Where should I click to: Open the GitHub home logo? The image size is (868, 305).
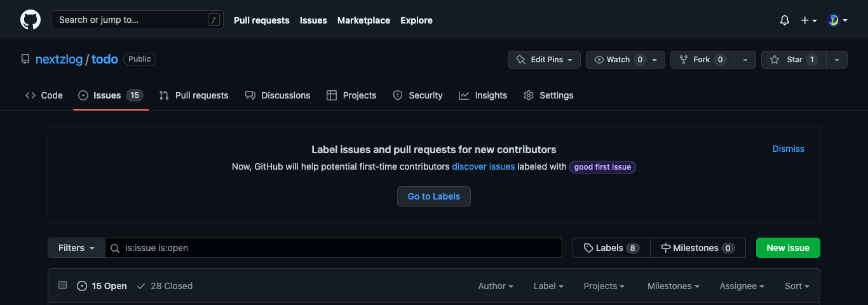[x=31, y=20]
